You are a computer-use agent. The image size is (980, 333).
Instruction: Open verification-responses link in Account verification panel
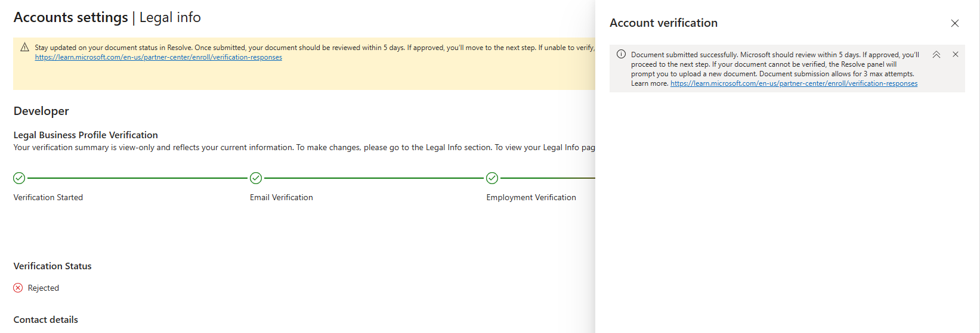coord(794,83)
